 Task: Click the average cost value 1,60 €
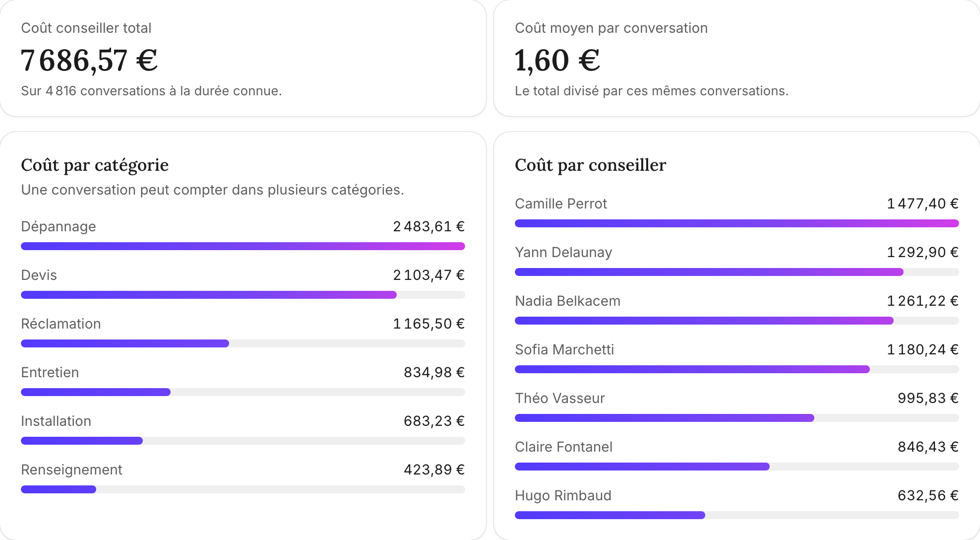557,61
